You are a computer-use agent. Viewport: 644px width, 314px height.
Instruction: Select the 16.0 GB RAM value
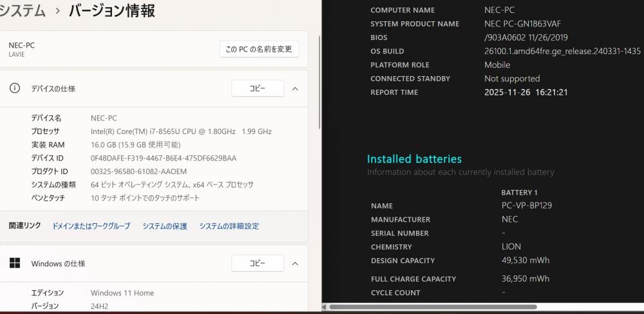[x=135, y=144]
